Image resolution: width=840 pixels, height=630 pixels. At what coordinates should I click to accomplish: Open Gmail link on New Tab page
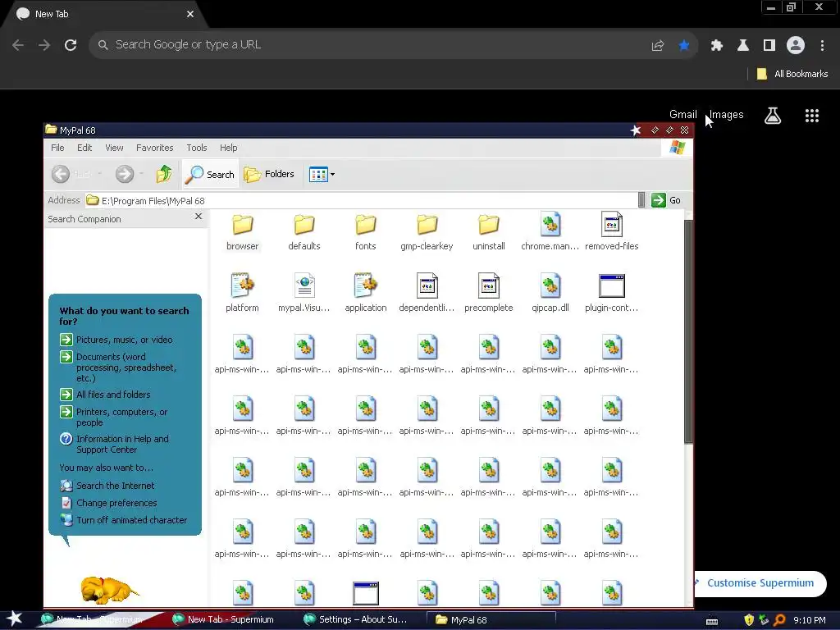(683, 114)
